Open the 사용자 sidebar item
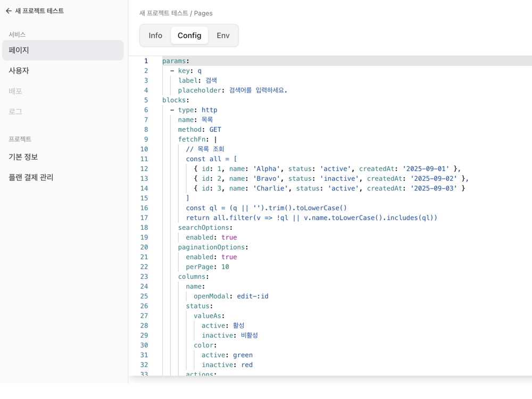Viewport: 532px width, 399px height. tap(19, 71)
